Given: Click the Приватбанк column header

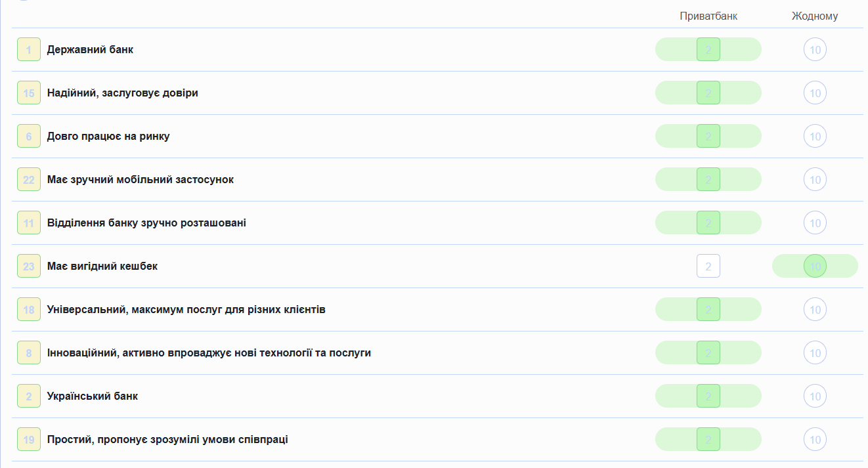Looking at the screenshot, I should click(x=708, y=16).
